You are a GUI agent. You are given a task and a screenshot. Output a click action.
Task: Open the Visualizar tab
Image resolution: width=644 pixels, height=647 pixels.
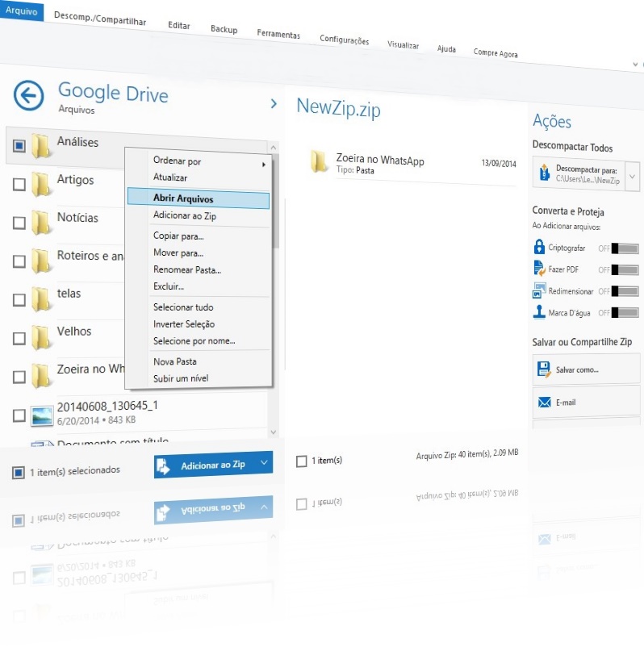pyautogui.click(x=403, y=44)
